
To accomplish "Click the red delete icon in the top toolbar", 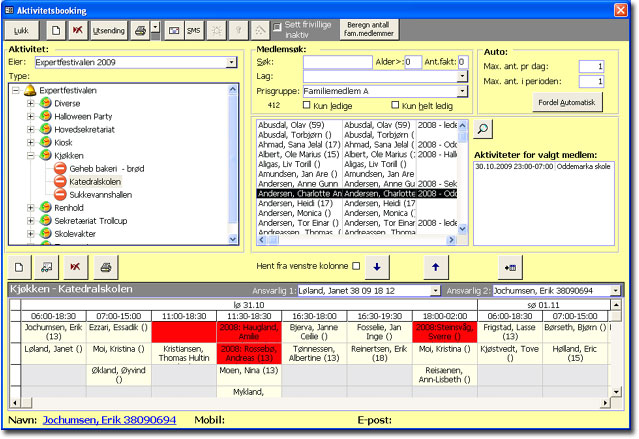I will (x=77, y=31).
